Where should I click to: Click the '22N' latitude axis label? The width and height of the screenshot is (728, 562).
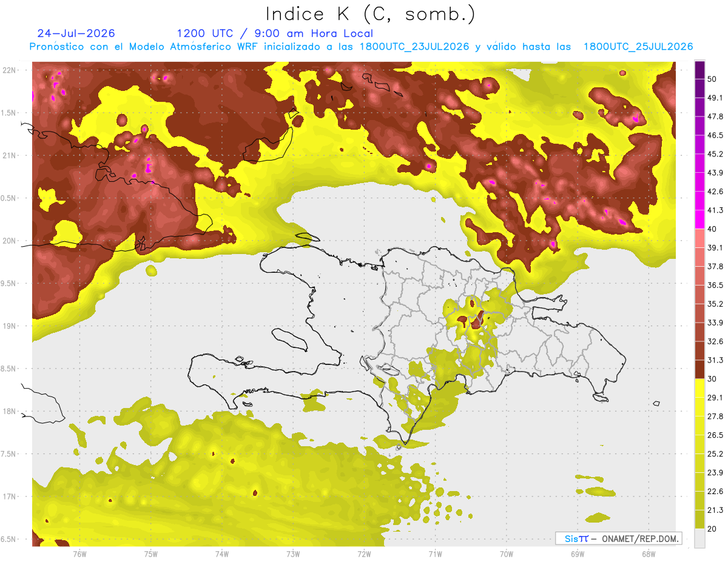click(10, 70)
